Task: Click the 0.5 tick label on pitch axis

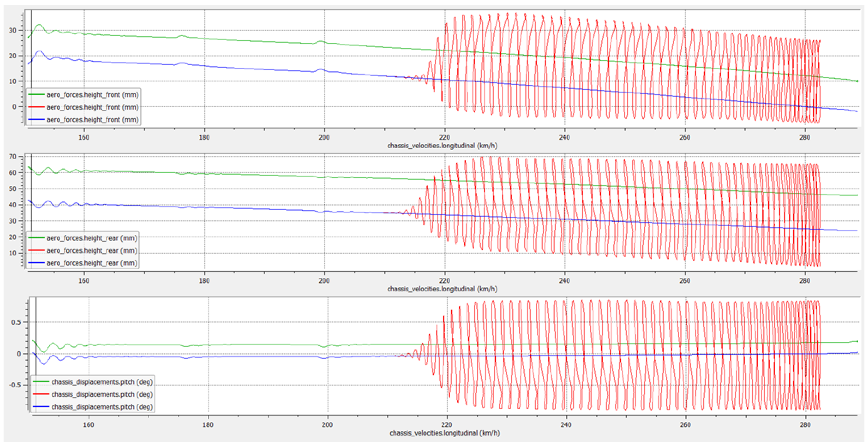Action: click(x=16, y=322)
